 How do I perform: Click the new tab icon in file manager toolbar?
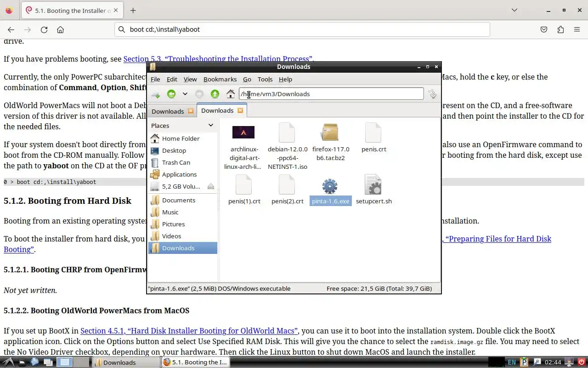coord(156,94)
